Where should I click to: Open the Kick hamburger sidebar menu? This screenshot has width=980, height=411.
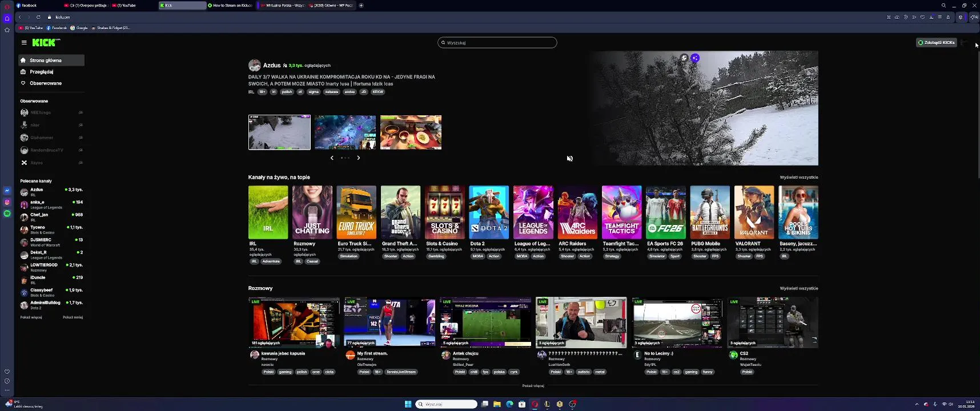pyautogui.click(x=24, y=42)
